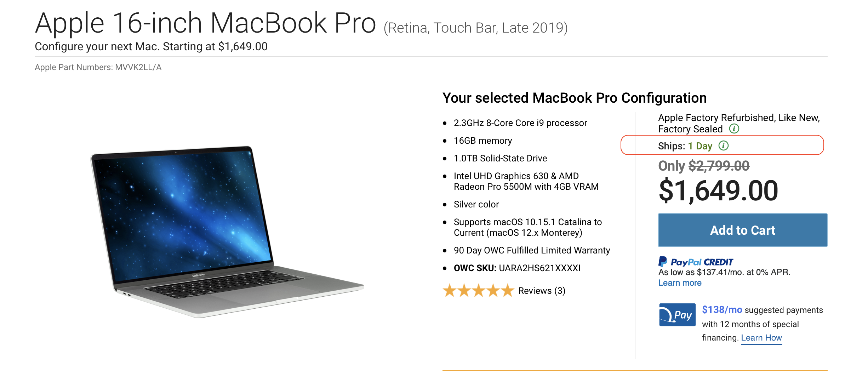Screen dimensions: 868x371
Task: Click the 90 Day OWC Fulfilled Limited Warranty item
Action: pyautogui.click(x=532, y=250)
